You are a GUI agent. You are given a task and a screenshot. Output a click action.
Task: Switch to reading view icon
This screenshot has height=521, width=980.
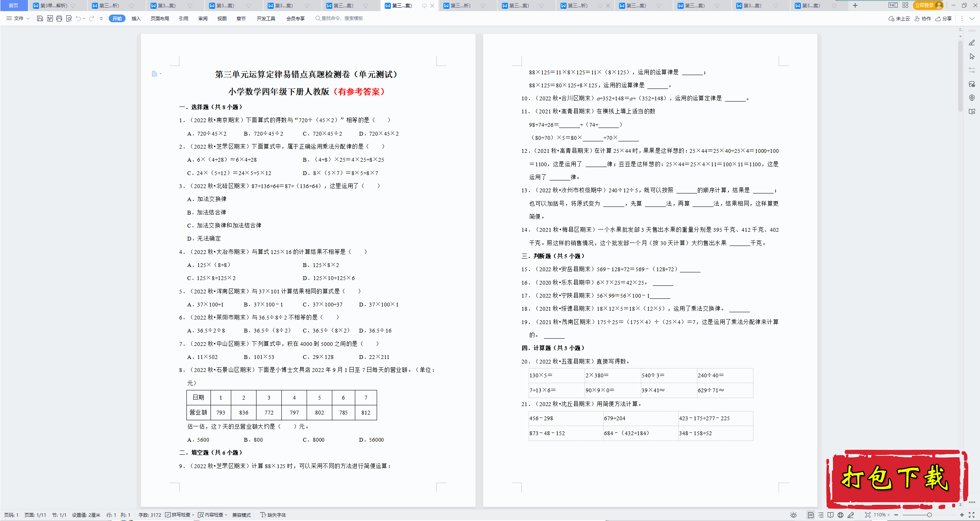(x=830, y=515)
